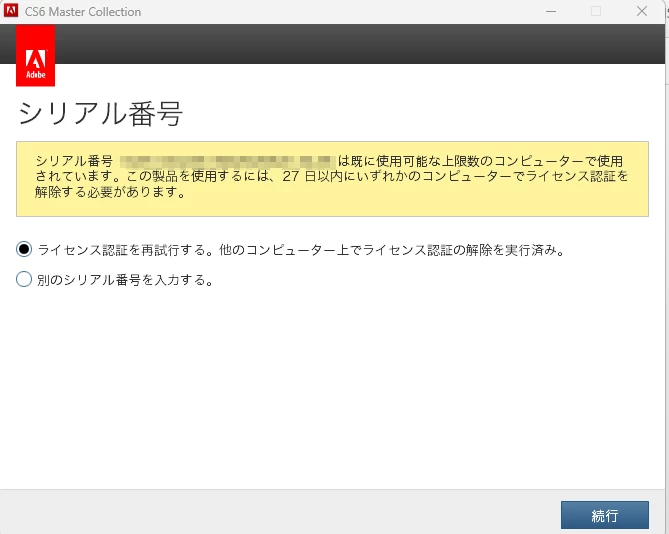
Task: Minimize the CS6 Master Collection window
Action: (551, 12)
